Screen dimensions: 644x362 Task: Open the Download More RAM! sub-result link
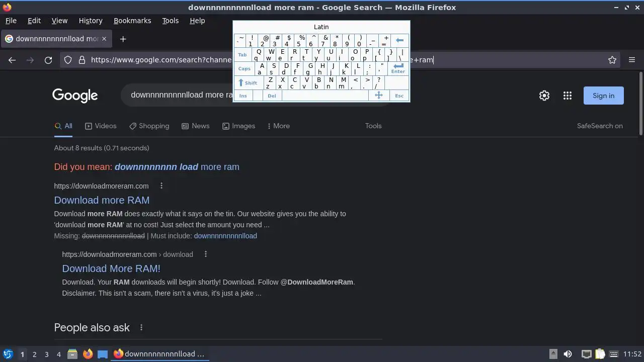point(111,268)
